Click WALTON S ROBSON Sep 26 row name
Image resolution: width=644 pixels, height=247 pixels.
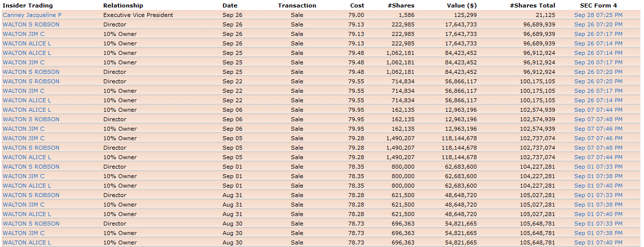[31, 24]
